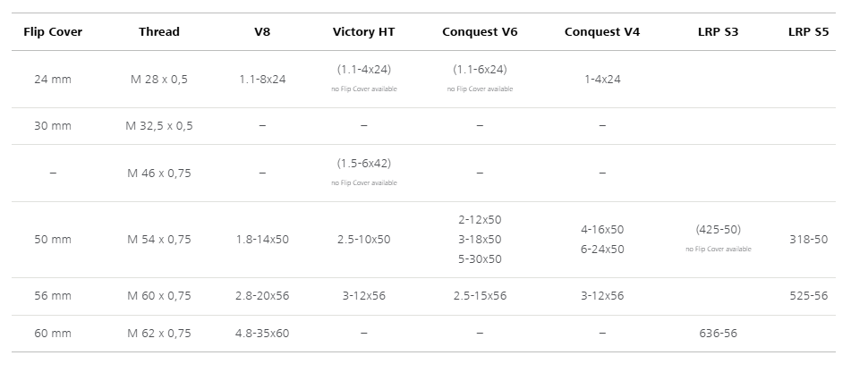Click the 4.8-35x60 V8 entry

click(x=262, y=334)
